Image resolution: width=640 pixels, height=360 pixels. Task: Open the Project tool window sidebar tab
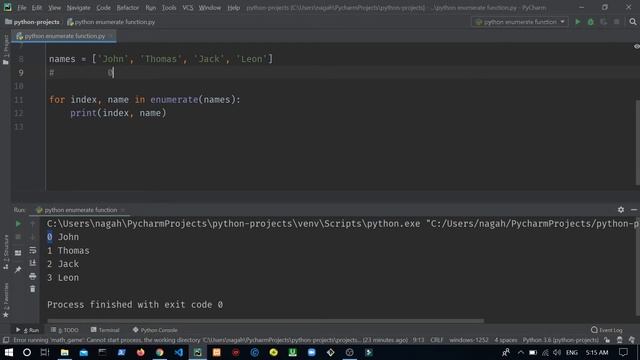[x=6, y=50]
